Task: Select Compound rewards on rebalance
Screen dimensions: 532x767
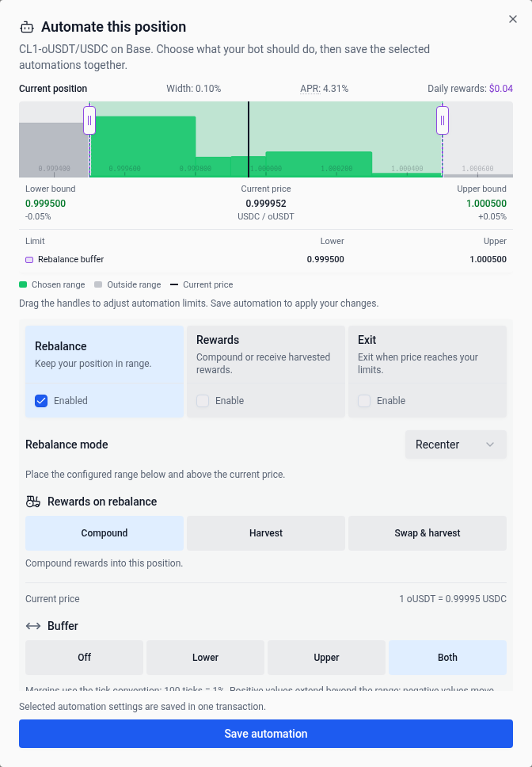Action: (x=104, y=533)
